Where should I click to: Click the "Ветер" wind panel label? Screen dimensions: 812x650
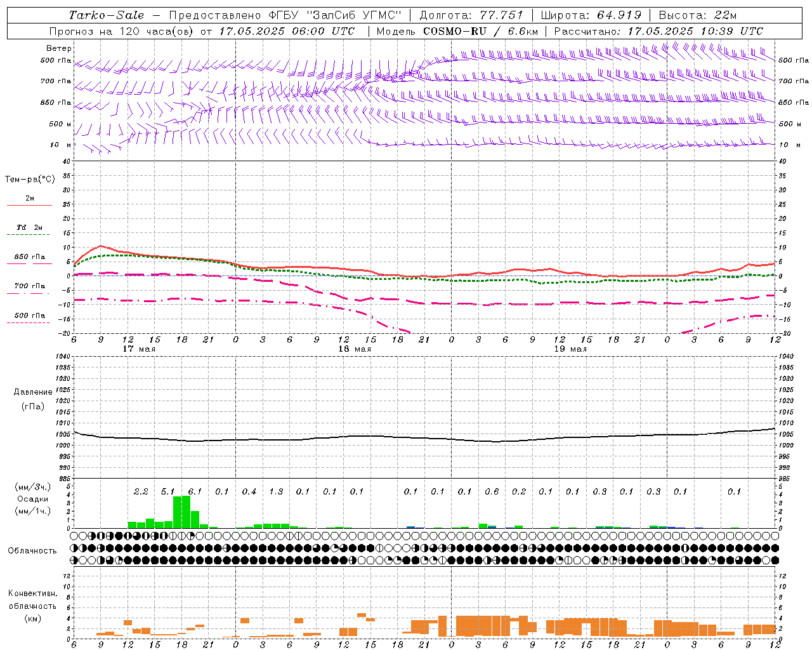pos(59,48)
